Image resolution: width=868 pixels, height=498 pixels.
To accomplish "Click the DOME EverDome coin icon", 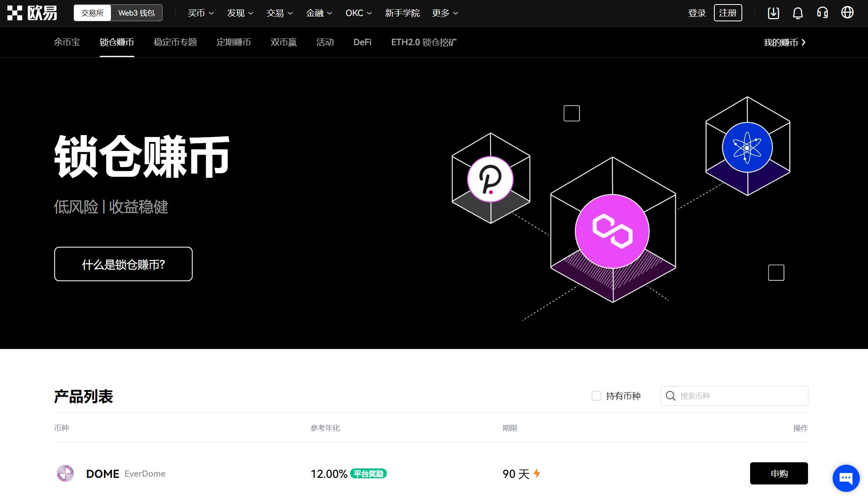I will (66, 474).
